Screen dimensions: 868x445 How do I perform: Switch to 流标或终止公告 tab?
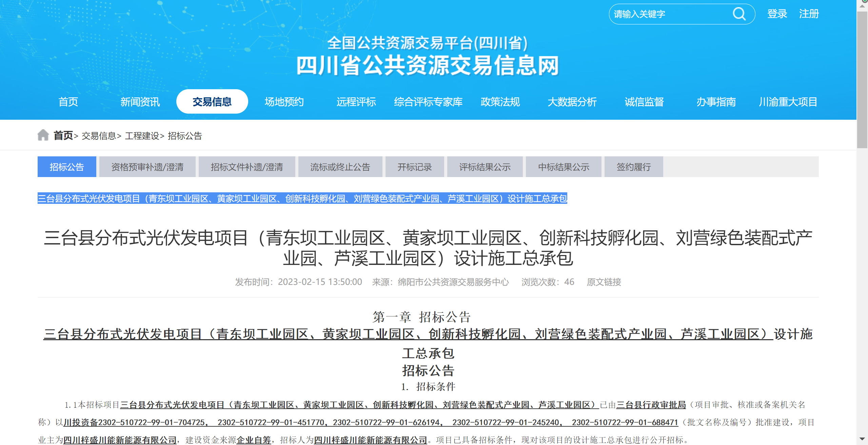pyautogui.click(x=340, y=167)
